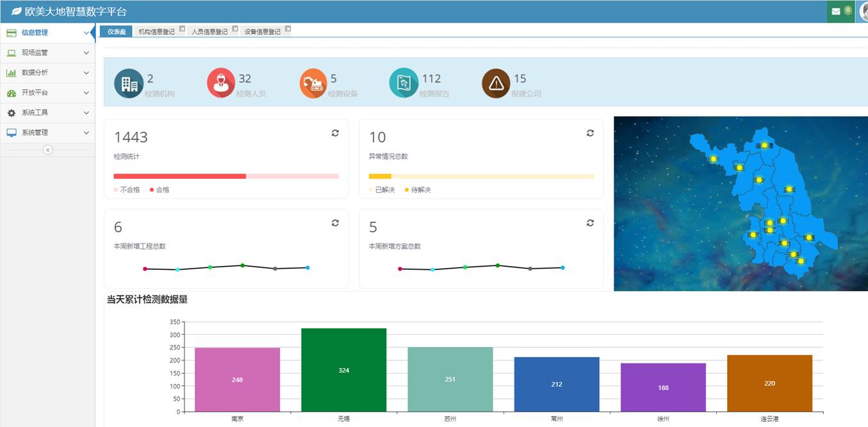Viewport: 868px width, 427px height.
Task: Toggle the 不合格 legend item
Action: [x=127, y=190]
